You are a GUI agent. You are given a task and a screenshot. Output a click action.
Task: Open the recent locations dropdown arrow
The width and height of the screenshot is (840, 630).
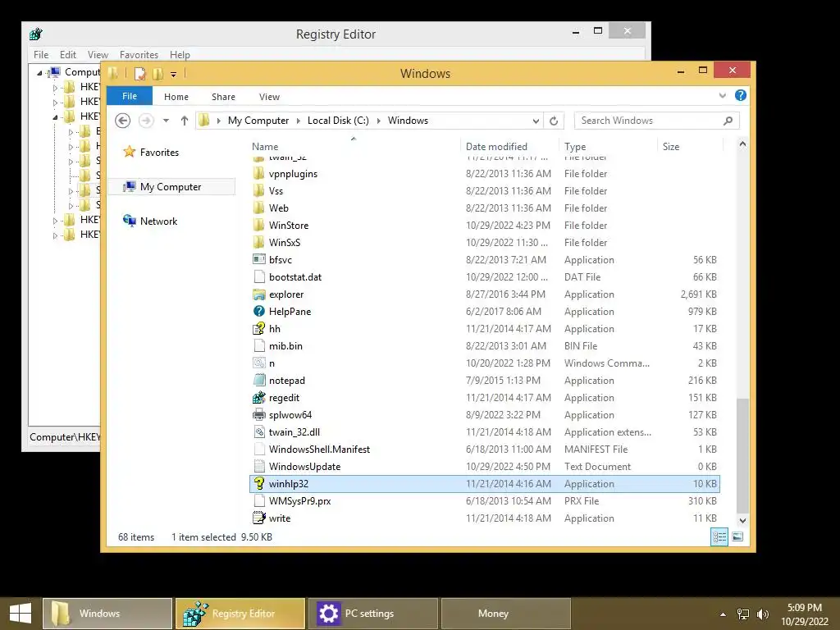[166, 121]
